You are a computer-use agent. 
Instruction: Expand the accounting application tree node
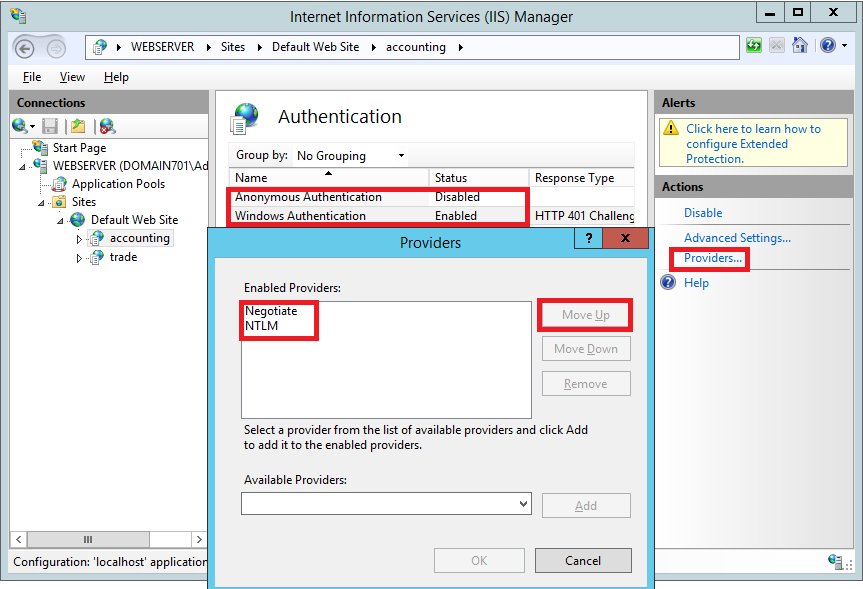point(80,239)
